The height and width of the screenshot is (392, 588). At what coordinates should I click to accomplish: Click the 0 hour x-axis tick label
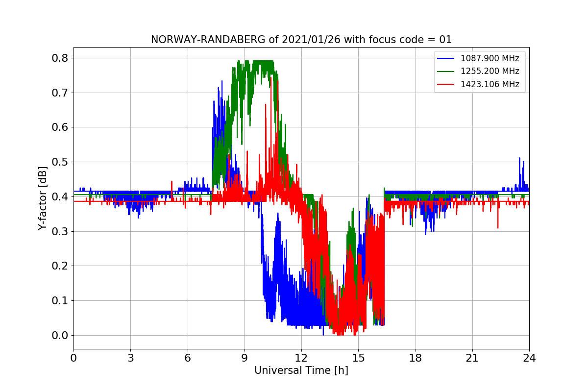pyautogui.click(x=73, y=358)
